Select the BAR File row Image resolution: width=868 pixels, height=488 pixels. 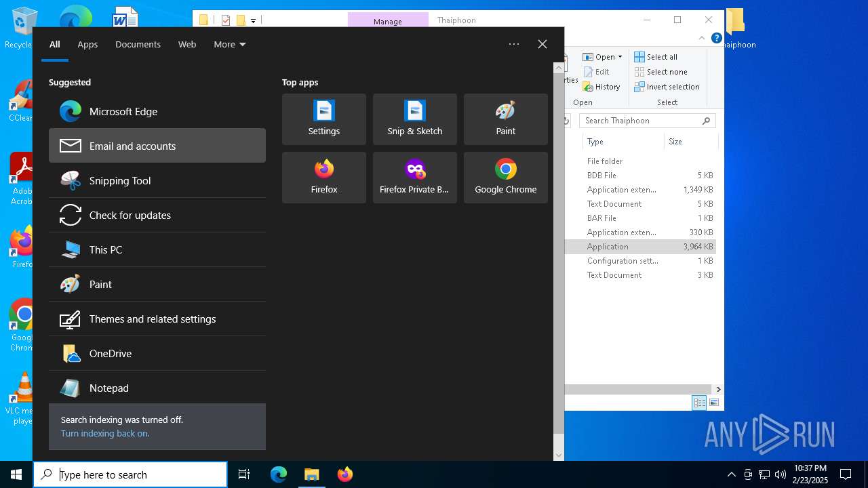(x=642, y=218)
